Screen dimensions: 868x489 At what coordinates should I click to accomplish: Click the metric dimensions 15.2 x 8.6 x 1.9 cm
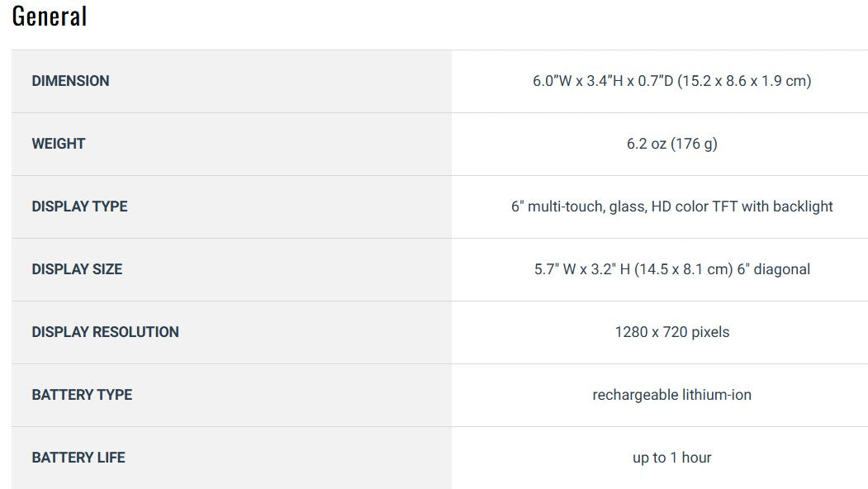coord(744,81)
